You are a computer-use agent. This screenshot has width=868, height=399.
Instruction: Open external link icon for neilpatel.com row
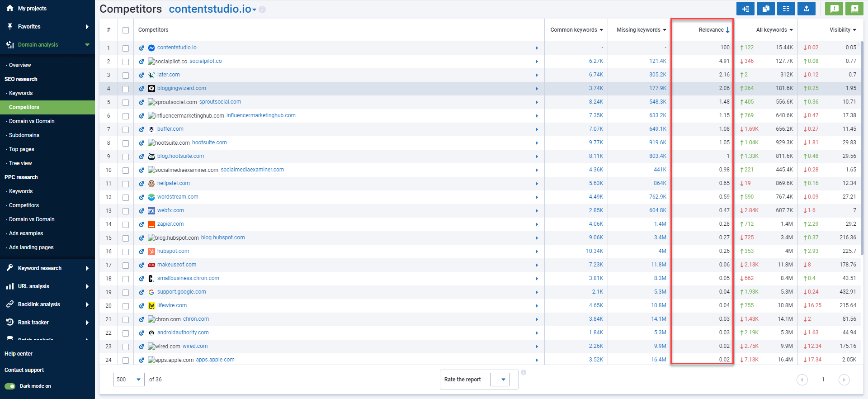[x=142, y=184]
